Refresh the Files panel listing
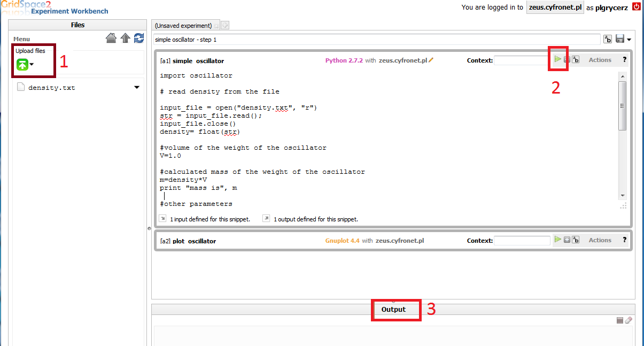The image size is (644, 346). tap(139, 38)
